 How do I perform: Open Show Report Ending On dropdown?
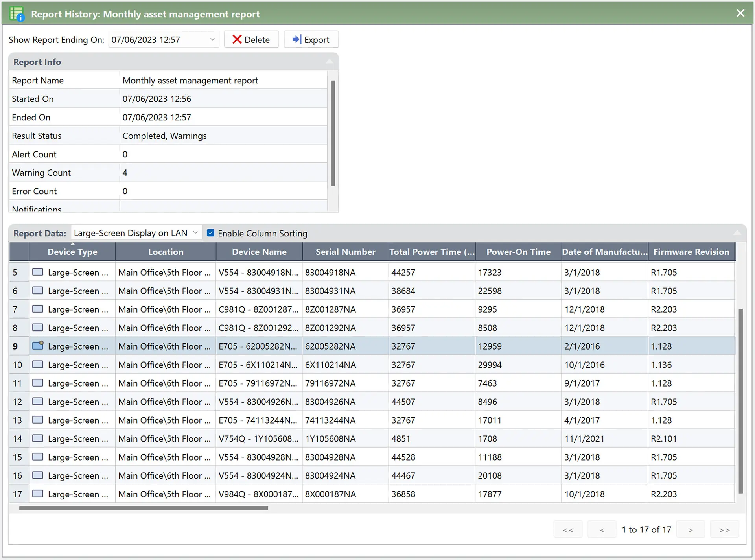coord(212,39)
